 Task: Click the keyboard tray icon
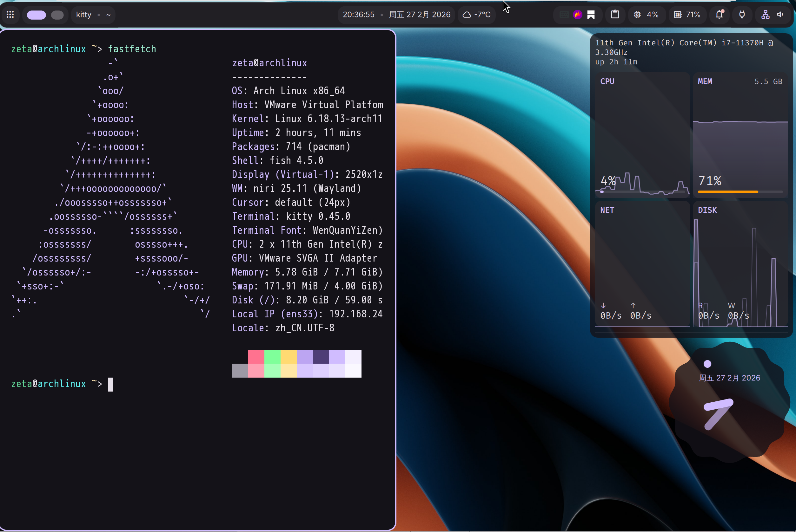[564, 15]
